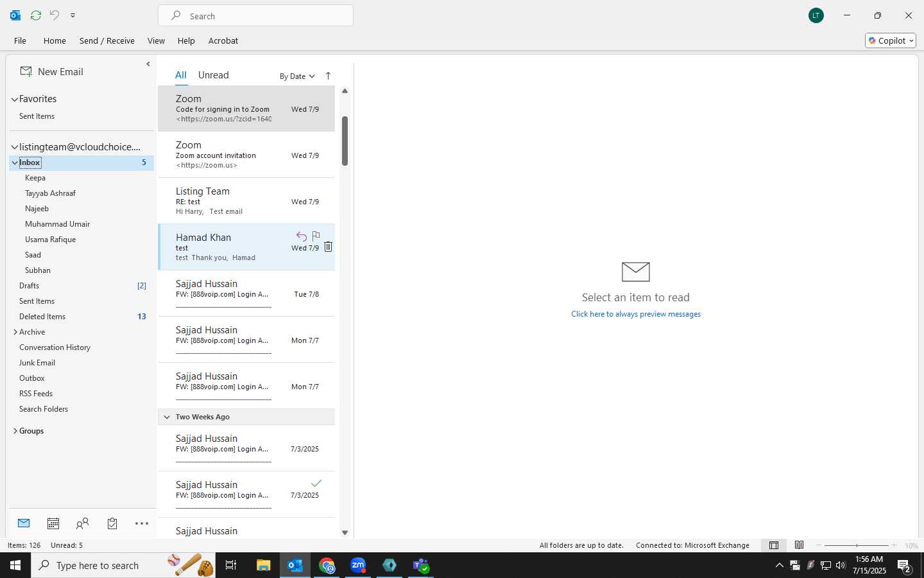The image size is (924, 578).
Task: Select the Keepa subfolder
Action: pos(35,178)
